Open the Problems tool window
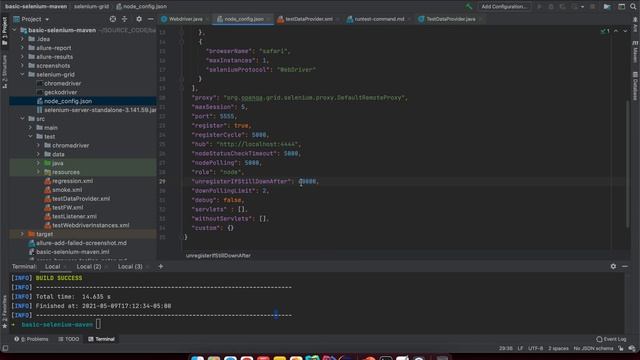 click(x=31, y=339)
